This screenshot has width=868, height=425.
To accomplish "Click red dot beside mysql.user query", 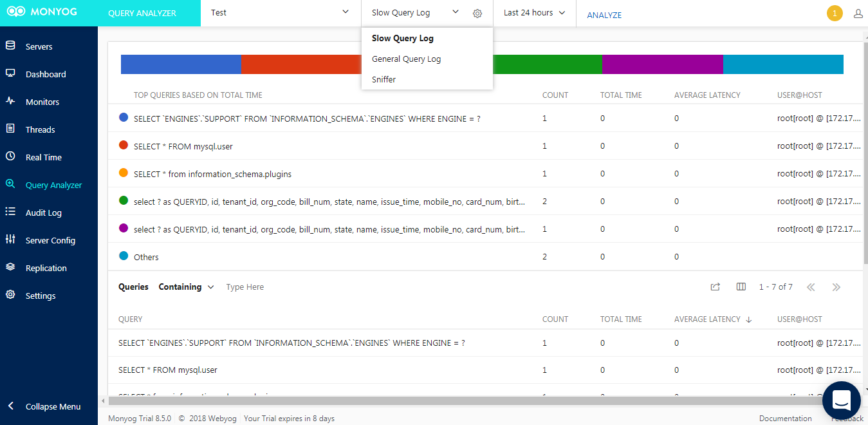I will pos(124,146).
